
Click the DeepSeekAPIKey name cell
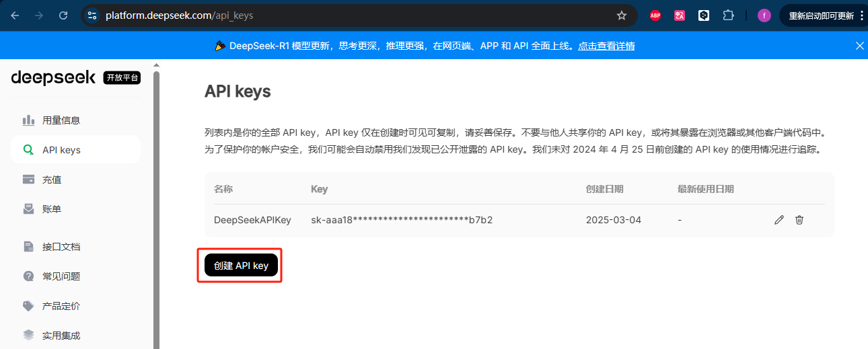[252, 220]
